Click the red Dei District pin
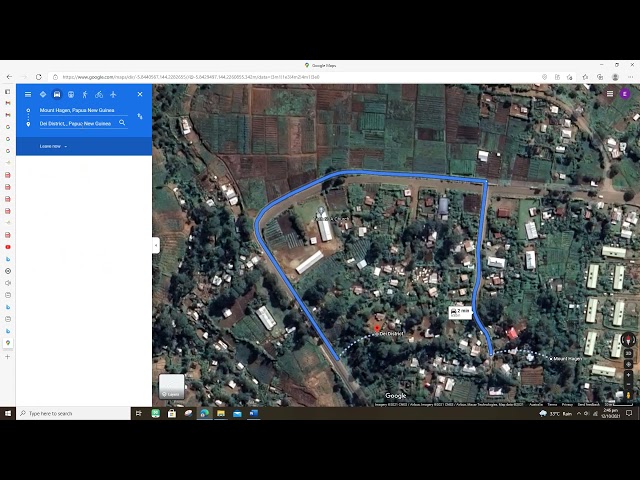The height and width of the screenshot is (480, 640). coord(377,329)
